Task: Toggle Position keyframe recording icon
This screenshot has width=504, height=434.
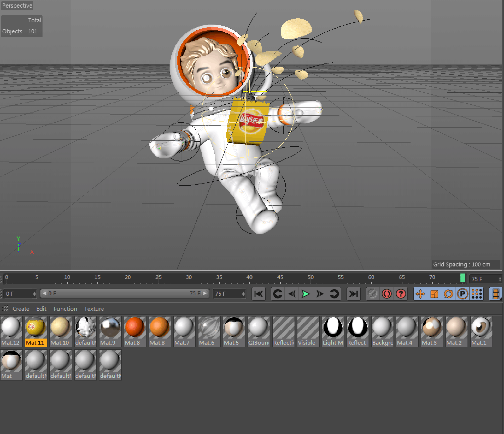Action: (420, 294)
